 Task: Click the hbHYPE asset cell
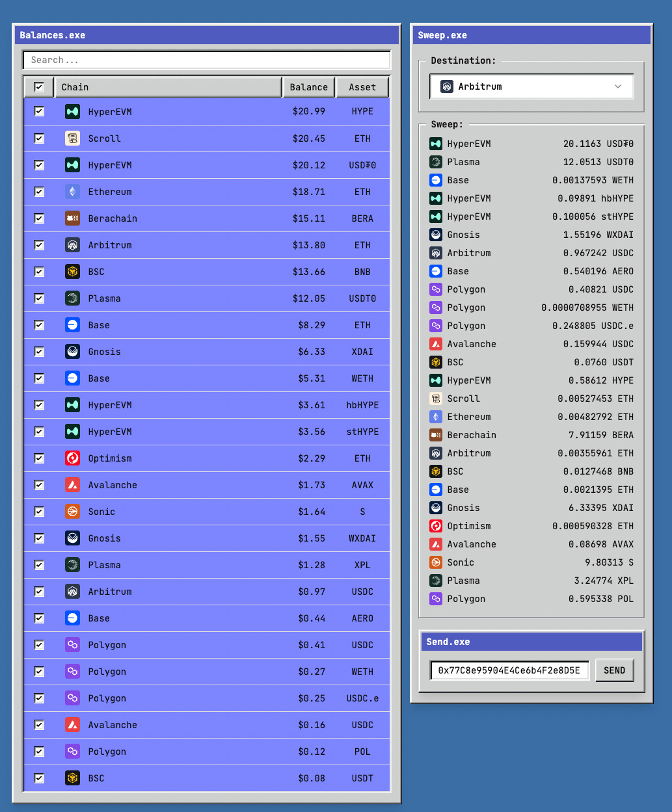point(362,404)
